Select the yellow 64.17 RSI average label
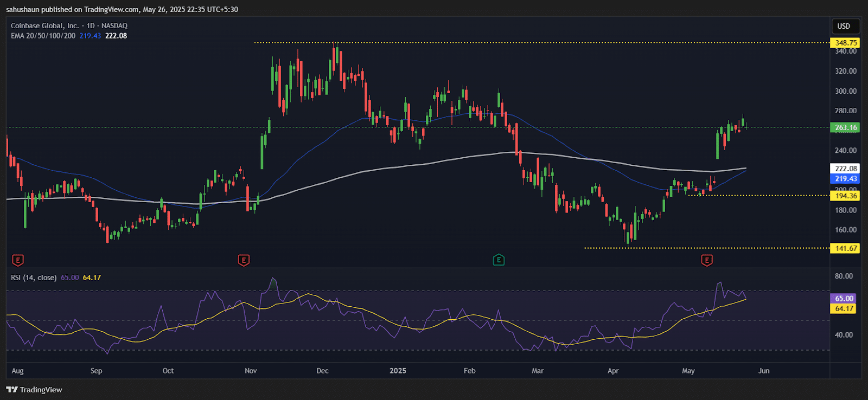Screen dimensions: 868x400 coord(844,308)
